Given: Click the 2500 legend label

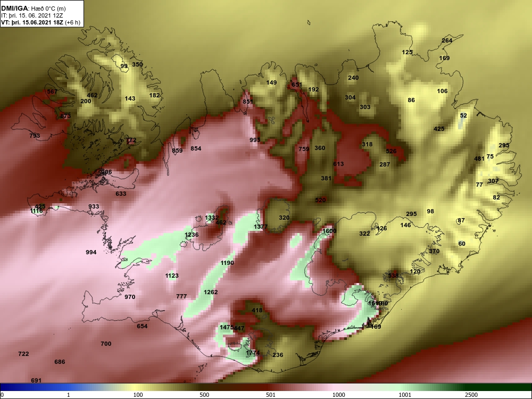Looking at the screenshot, I should [x=471, y=395].
